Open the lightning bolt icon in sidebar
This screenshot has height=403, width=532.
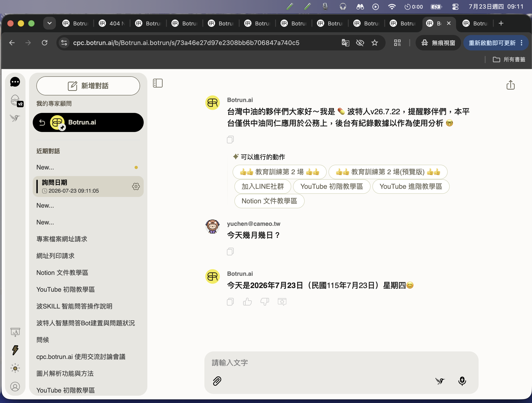[x=15, y=350]
